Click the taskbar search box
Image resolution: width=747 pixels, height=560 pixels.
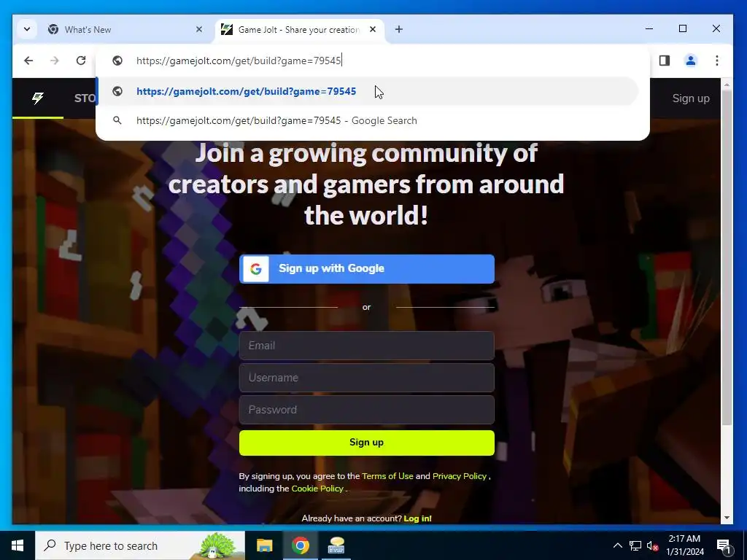click(140, 545)
